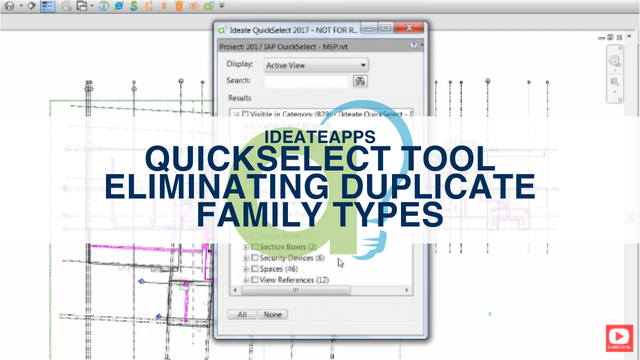Click the orange trash can Ideate icon
The width and height of the screenshot is (640, 360).
click(179, 6)
